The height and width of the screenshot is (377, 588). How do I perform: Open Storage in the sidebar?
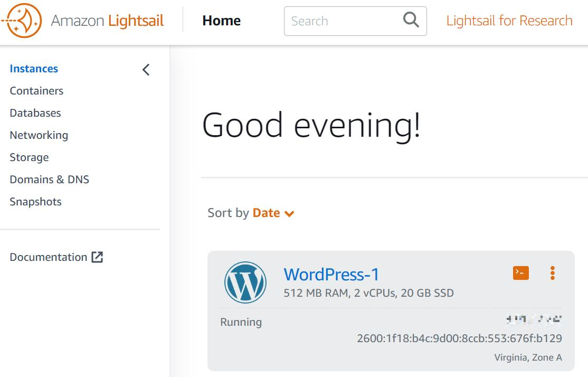[29, 157]
